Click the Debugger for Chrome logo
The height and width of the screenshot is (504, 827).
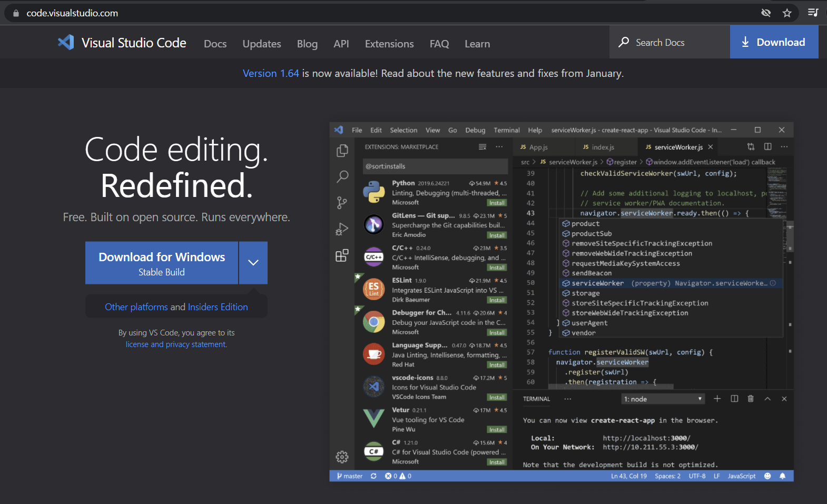pos(374,322)
